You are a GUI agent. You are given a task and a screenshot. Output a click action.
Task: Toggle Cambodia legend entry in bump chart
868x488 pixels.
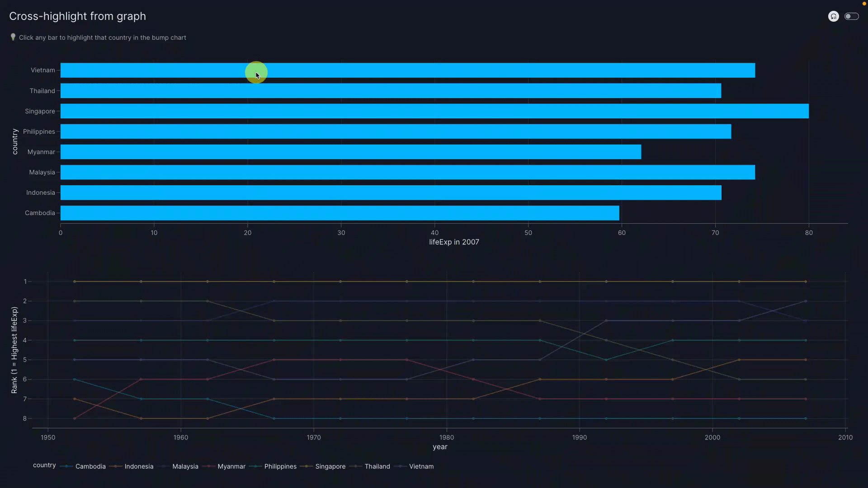point(90,466)
